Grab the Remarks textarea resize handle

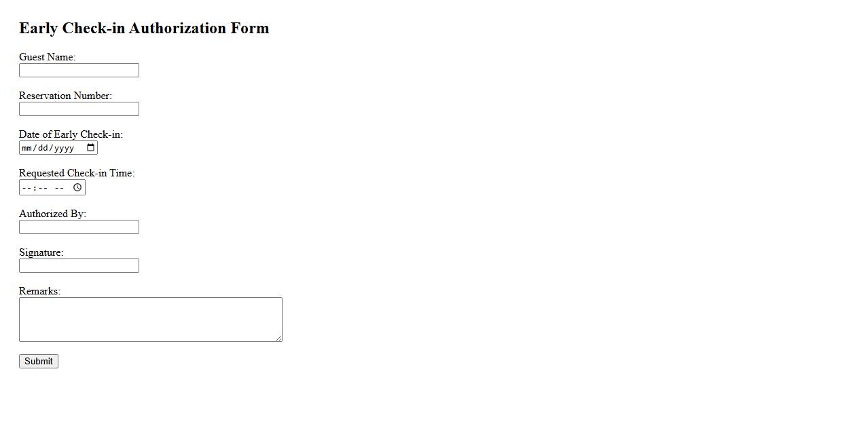click(278, 338)
